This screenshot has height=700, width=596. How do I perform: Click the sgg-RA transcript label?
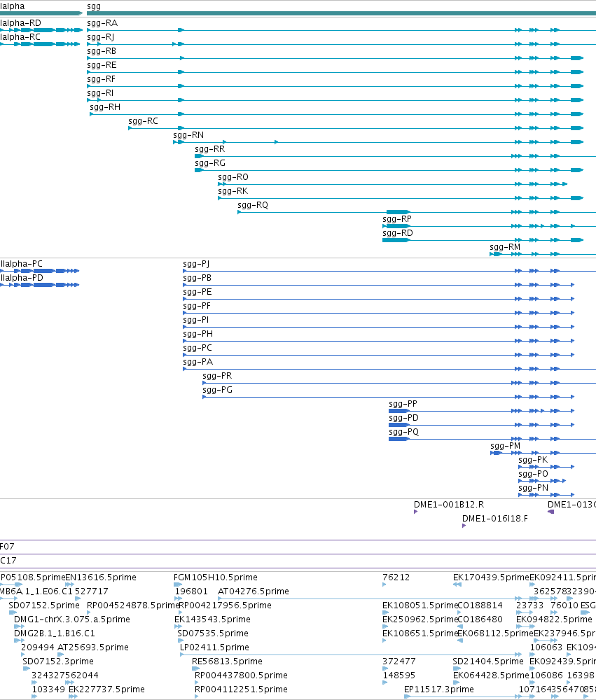click(102, 23)
